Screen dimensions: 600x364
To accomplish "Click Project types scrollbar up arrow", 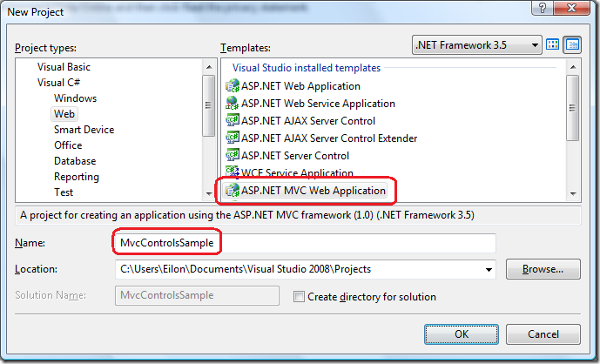I will point(208,67).
